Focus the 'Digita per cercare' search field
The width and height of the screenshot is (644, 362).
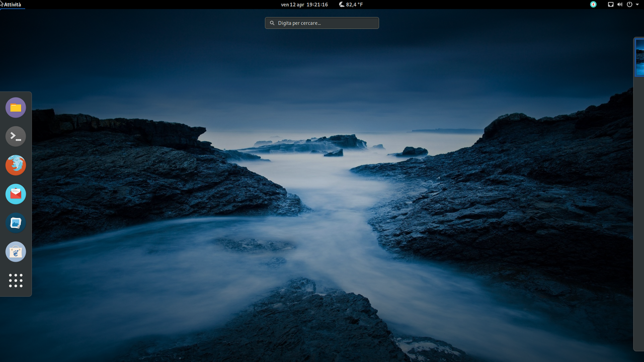(322, 23)
